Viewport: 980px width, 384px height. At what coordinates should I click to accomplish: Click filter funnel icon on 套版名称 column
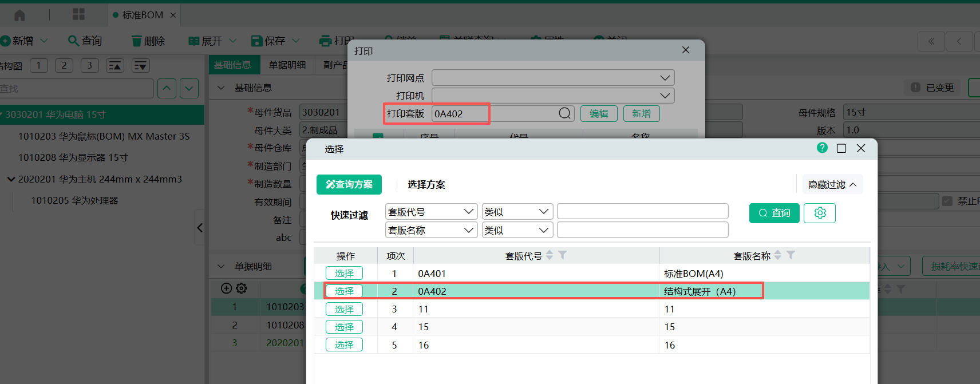click(x=791, y=255)
